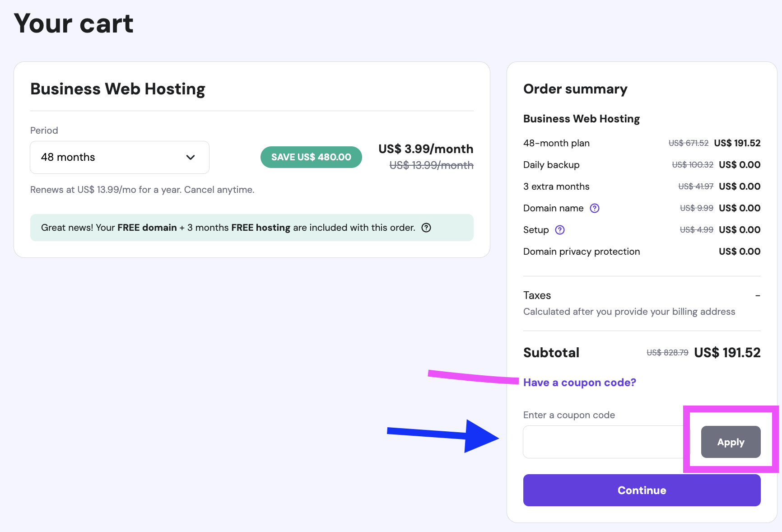Click the Domain privacy protection row
This screenshot has width=782, height=532.
[581, 251]
